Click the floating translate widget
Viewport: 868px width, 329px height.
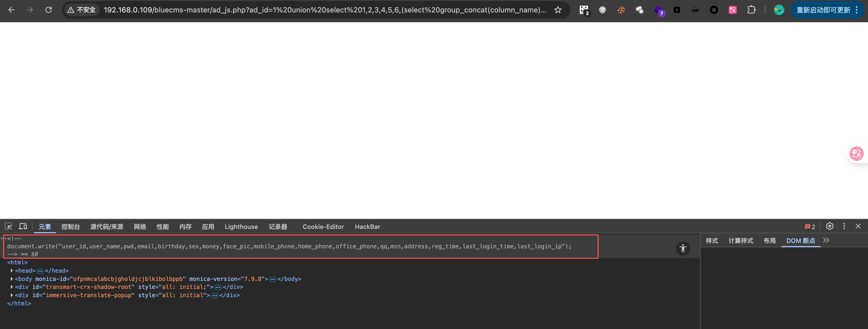(857, 154)
